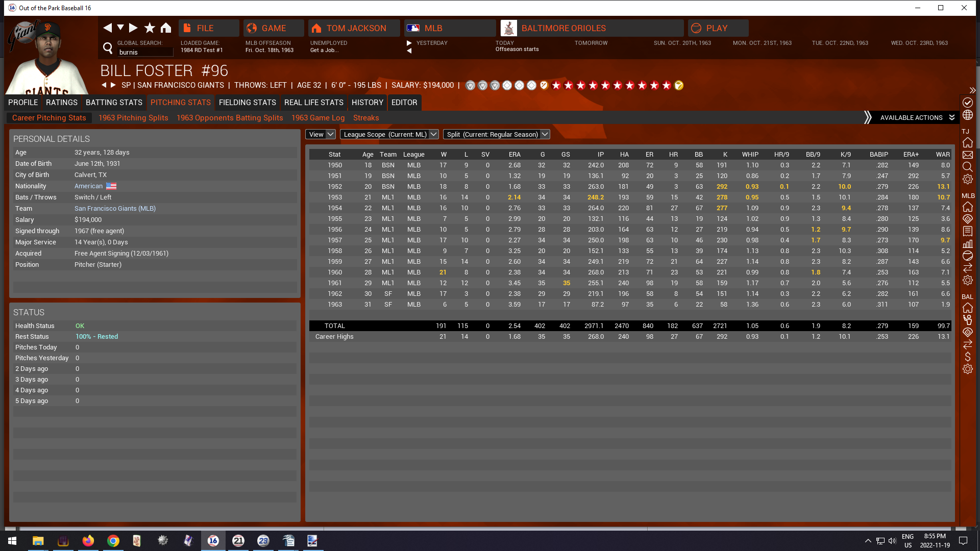Click the San Francisco Giants (MLB) link

tap(115, 209)
